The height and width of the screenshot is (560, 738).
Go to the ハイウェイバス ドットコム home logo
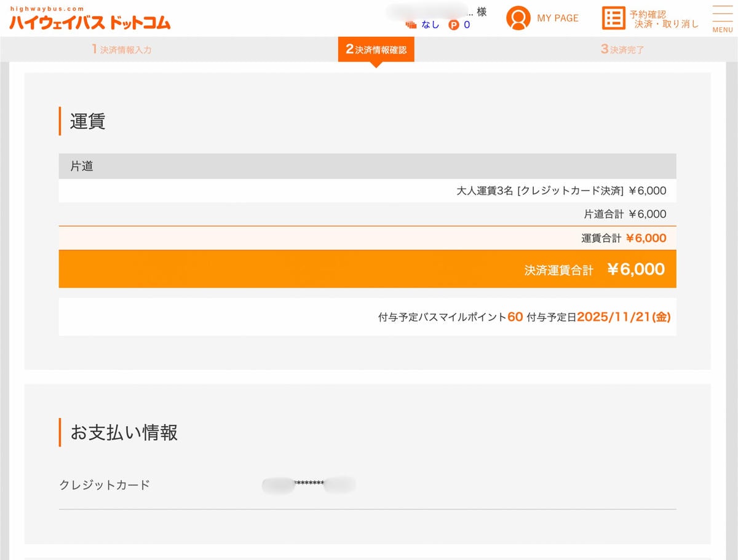90,19
